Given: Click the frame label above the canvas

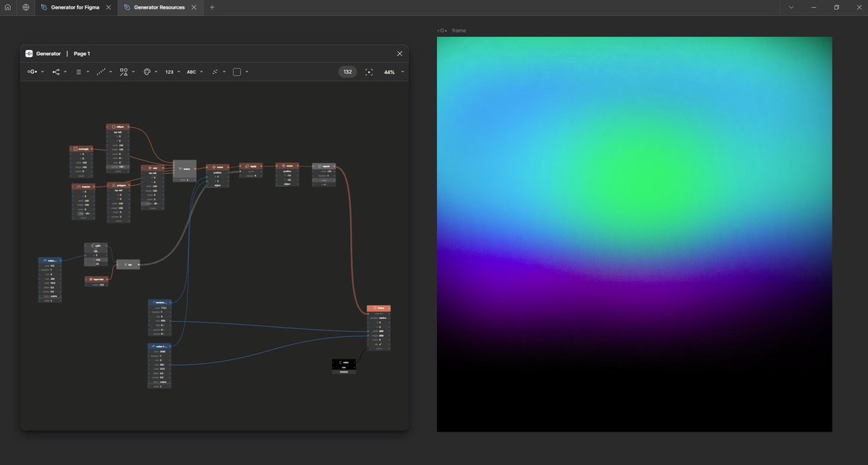Looking at the screenshot, I should (459, 30).
